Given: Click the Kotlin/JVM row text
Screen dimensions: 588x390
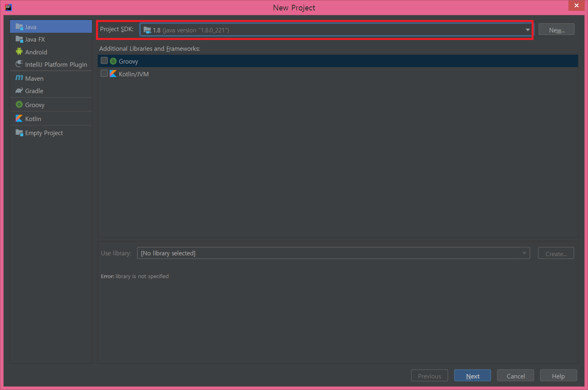Looking at the screenshot, I should [134, 74].
